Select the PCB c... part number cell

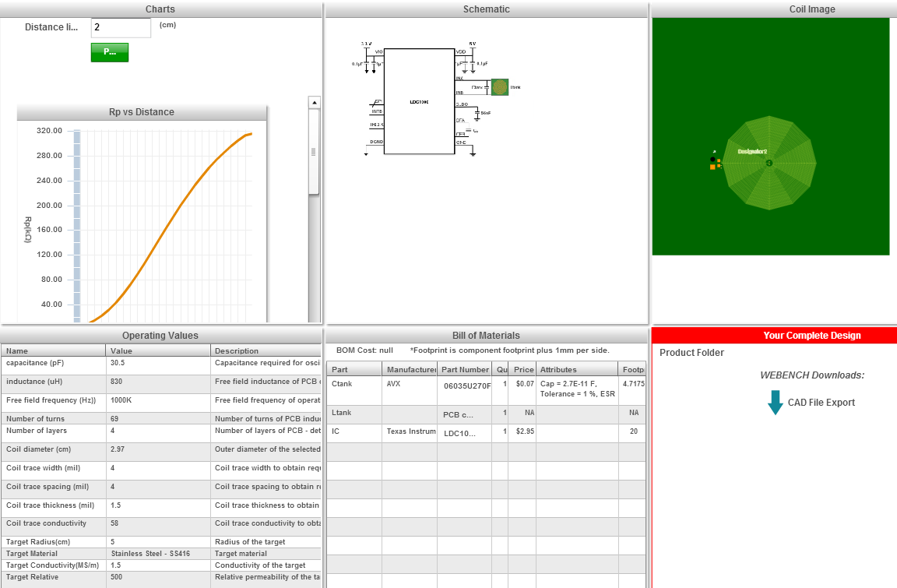pos(465,414)
